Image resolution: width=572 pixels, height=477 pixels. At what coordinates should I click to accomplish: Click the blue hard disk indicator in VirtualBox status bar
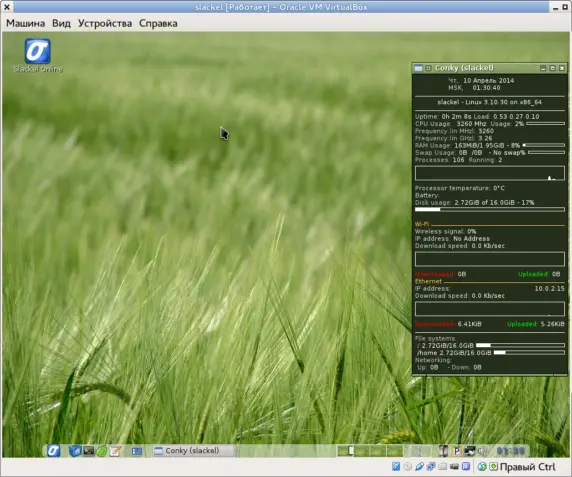(396, 466)
